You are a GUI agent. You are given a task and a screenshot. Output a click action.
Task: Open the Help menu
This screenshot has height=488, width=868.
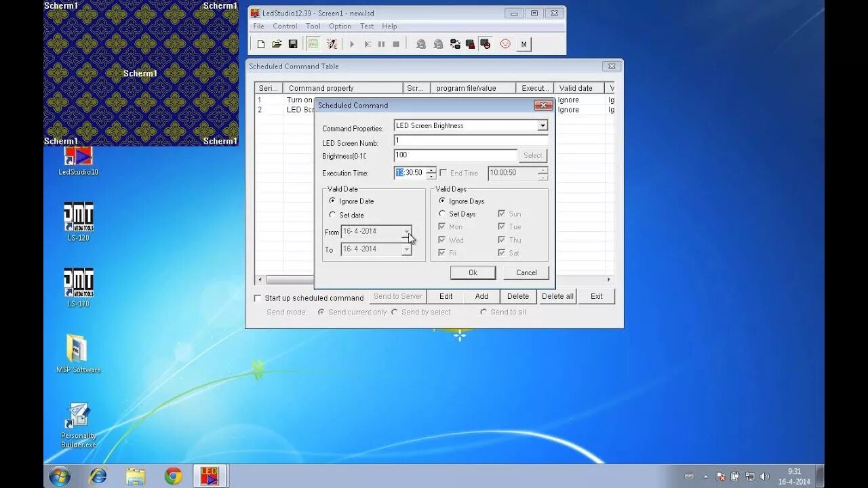pyautogui.click(x=389, y=26)
